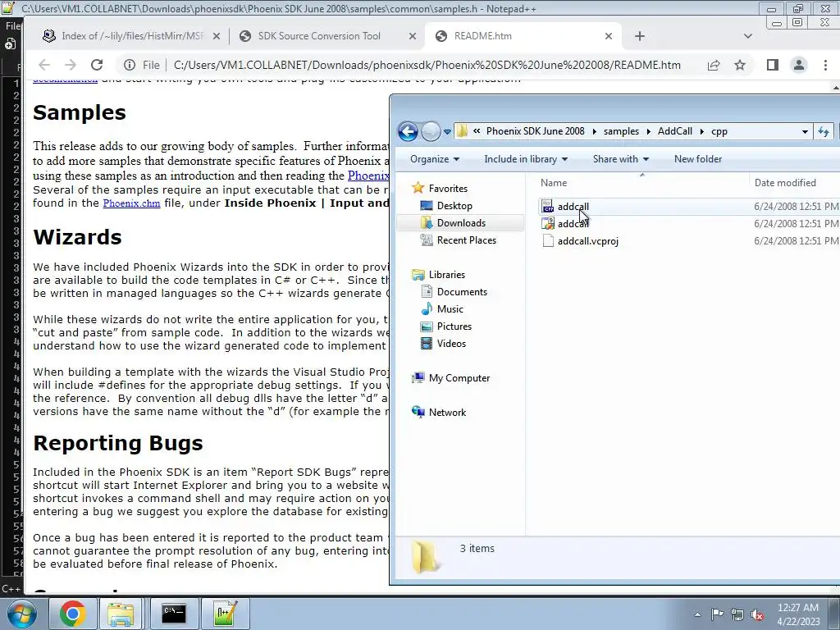
Task: Select Recent Places in navigation pane
Action: tap(466, 240)
